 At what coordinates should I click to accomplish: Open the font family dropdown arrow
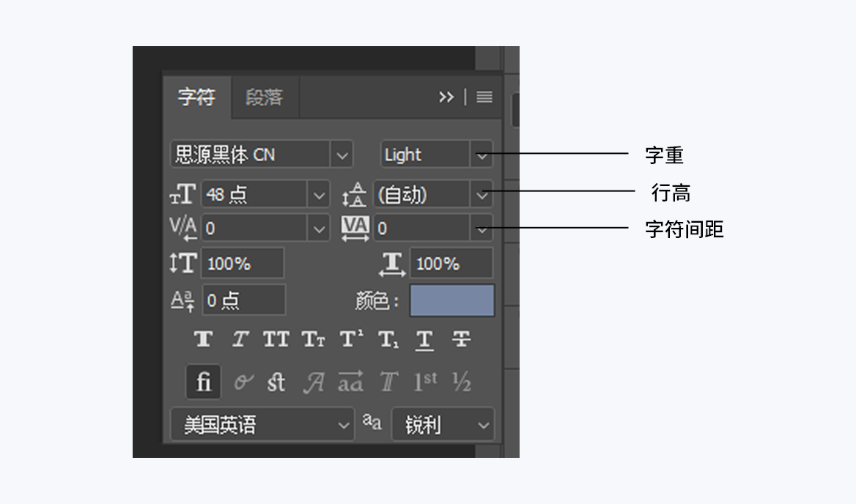click(342, 155)
